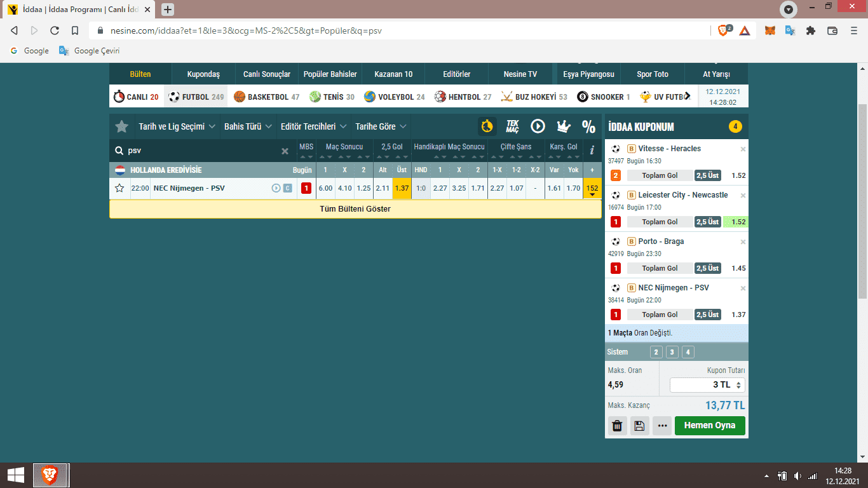The width and height of the screenshot is (868, 488).
Task: Open the info icon beside Karş. Gol
Action: click(x=592, y=150)
